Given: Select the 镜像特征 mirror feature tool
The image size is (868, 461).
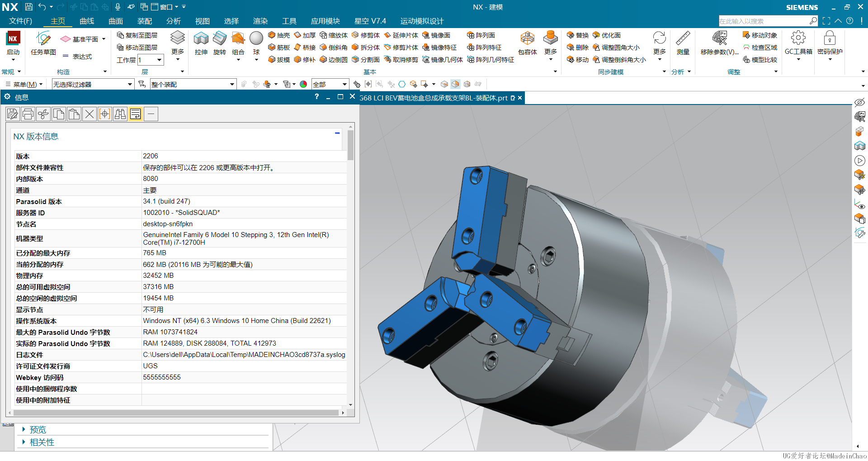Looking at the screenshot, I should tap(439, 47).
